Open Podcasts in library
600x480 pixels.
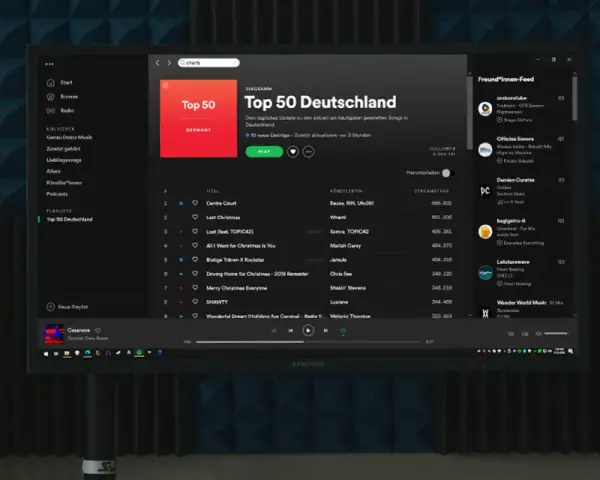click(57, 194)
